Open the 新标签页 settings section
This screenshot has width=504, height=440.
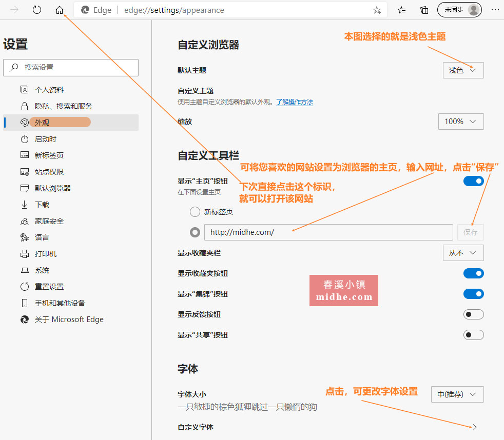pyautogui.click(x=71, y=155)
